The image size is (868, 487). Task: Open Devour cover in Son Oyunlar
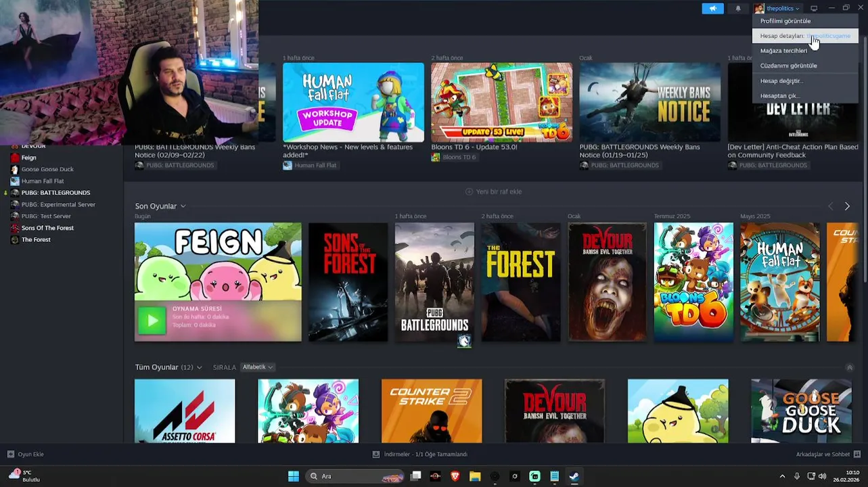[608, 282]
